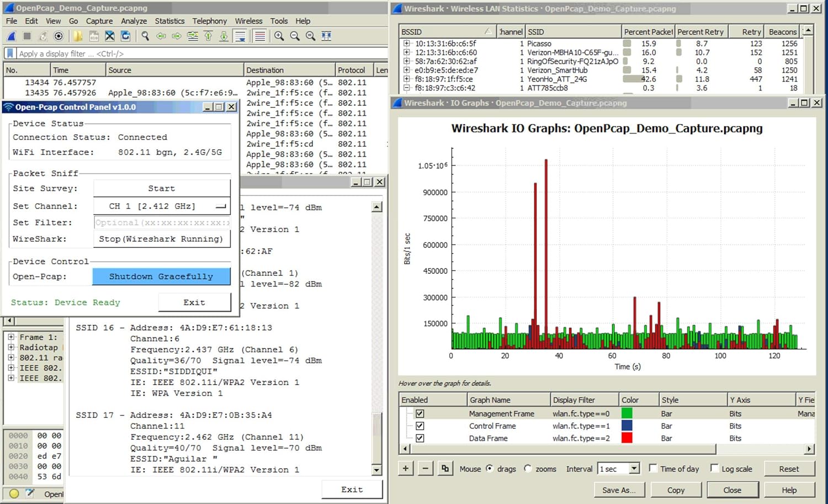Open the Wireless menu
The image size is (828, 504).
click(x=248, y=21)
